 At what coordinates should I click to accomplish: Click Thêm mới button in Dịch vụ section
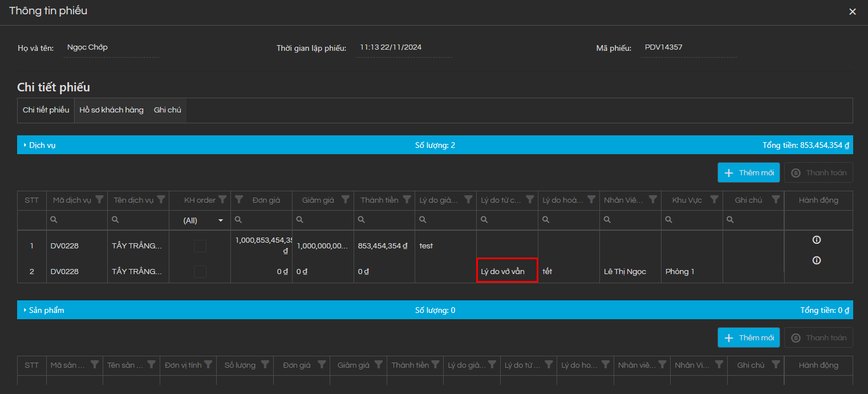pyautogui.click(x=748, y=173)
